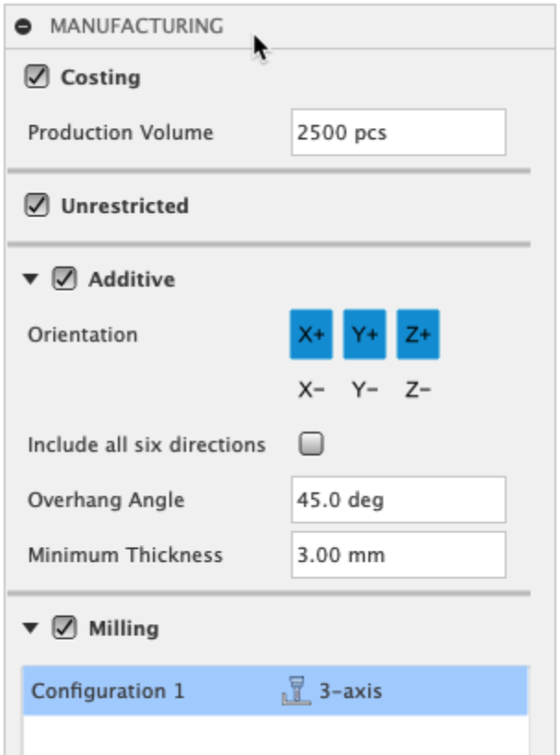This screenshot has width=560, height=755.
Task: Toggle Z+ orientation button
Action: click(x=418, y=335)
